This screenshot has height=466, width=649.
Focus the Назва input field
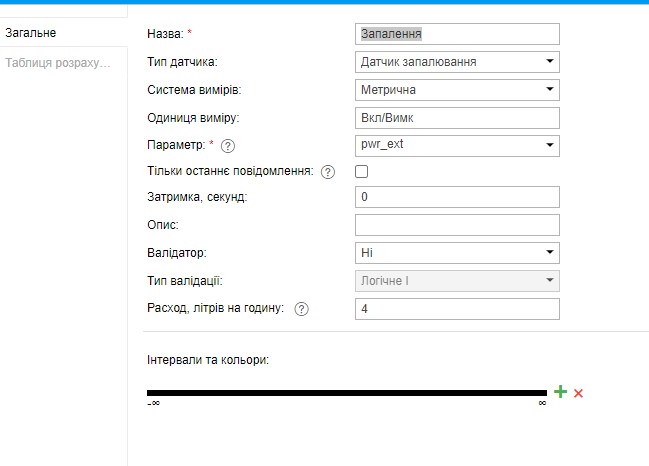457,34
